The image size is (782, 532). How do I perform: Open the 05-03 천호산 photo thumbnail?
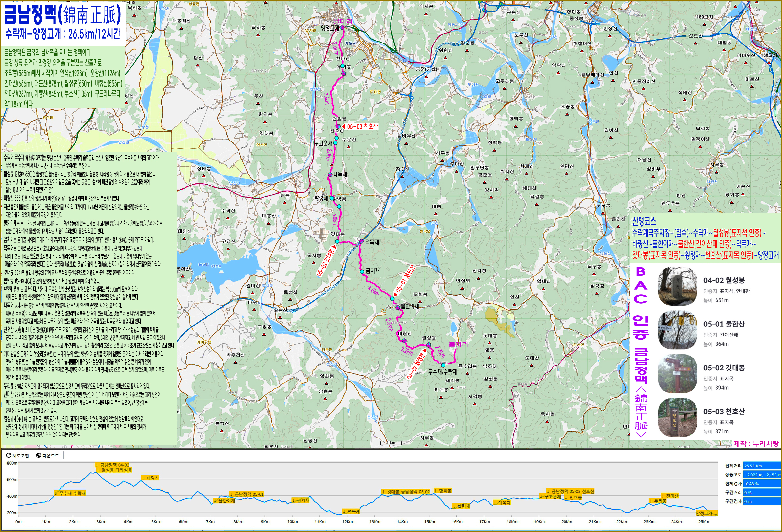[677, 418]
